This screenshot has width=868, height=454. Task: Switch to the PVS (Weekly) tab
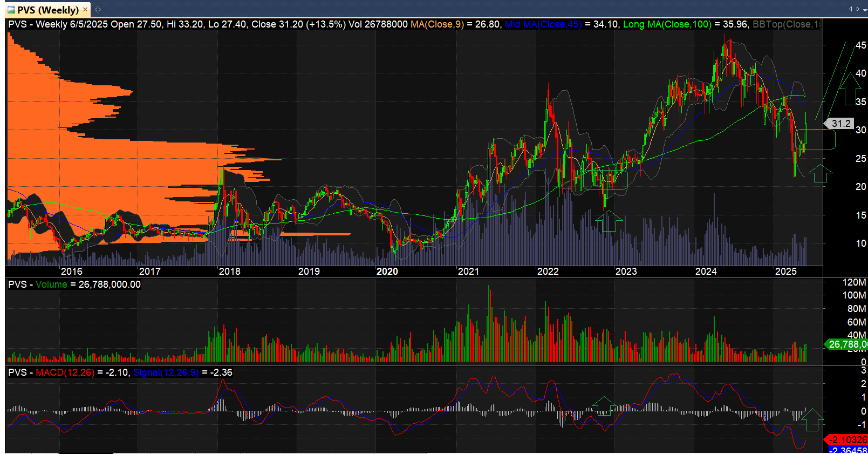tap(47, 10)
